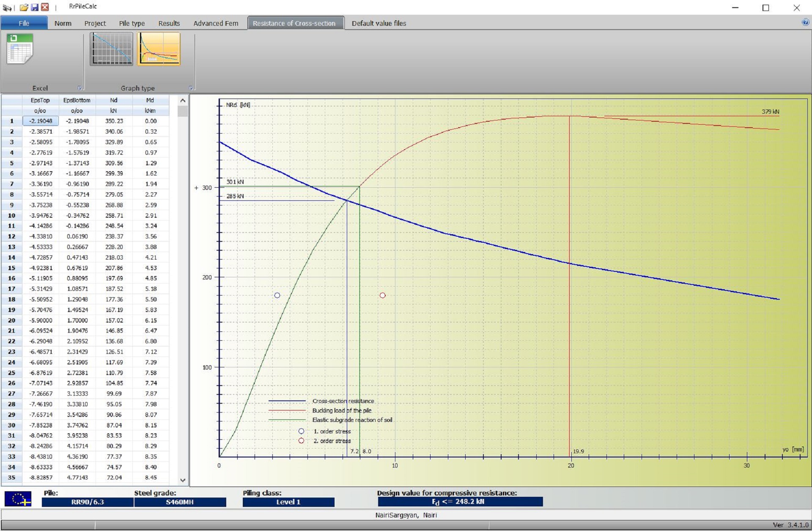Select the Nd cell 340.06
Viewport: 812px width, 531px height.
click(114, 131)
